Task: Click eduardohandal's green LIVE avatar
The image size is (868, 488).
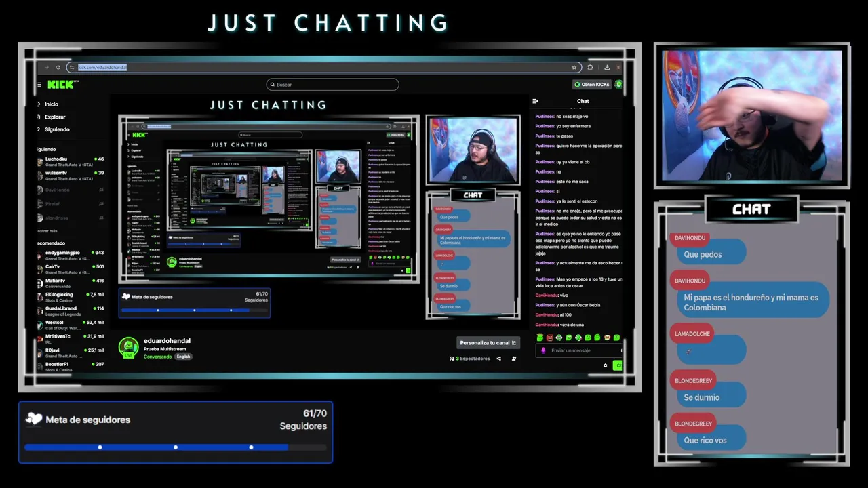Action: click(x=128, y=347)
